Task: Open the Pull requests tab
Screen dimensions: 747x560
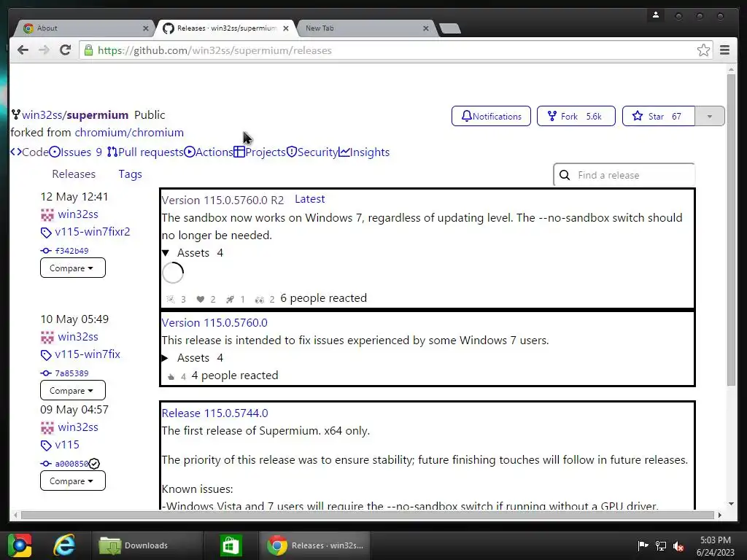Action: (x=145, y=152)
